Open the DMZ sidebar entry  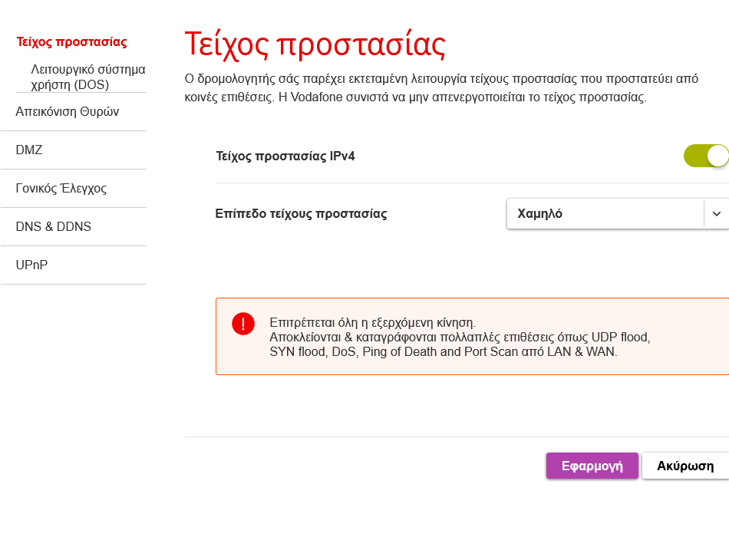click(29, 150)
